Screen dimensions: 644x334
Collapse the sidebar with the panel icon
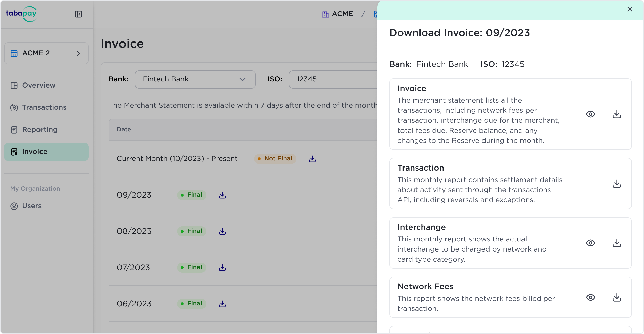(78, 14)
